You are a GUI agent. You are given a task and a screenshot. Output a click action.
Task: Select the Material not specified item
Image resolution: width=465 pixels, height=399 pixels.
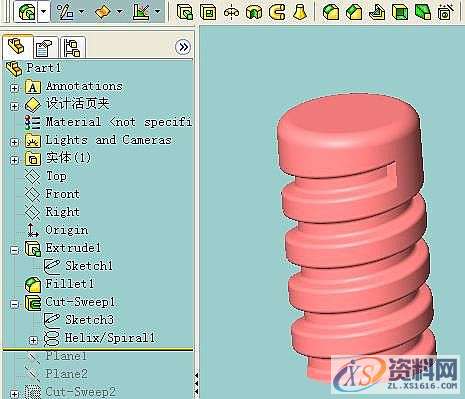pyautogui.click(x=118, y=122)
